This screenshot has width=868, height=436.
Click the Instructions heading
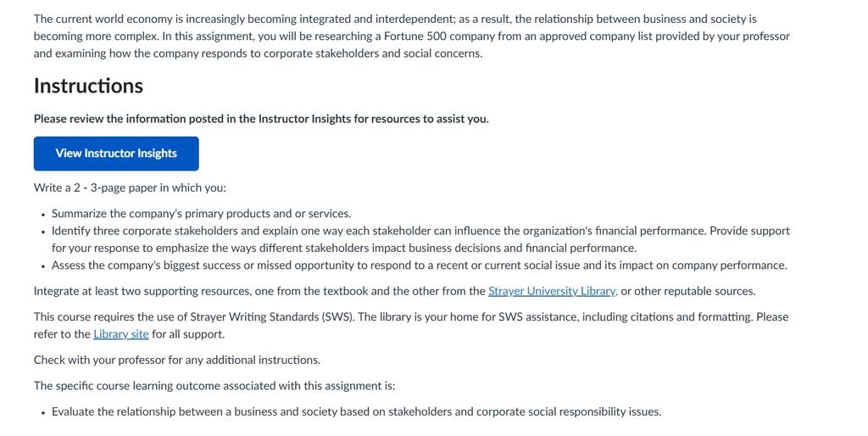click(88, 86)
